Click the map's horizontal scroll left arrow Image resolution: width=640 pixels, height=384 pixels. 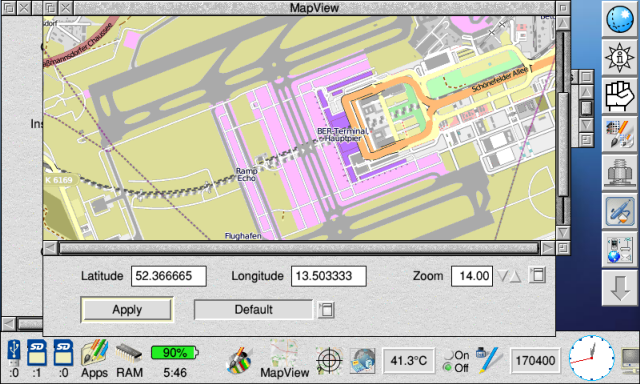click(50, 248)
